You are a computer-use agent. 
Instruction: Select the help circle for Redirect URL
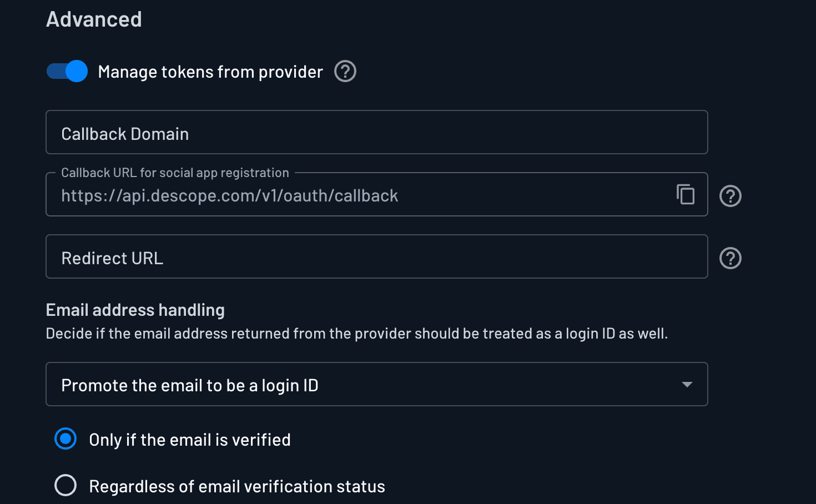[730, 258]
